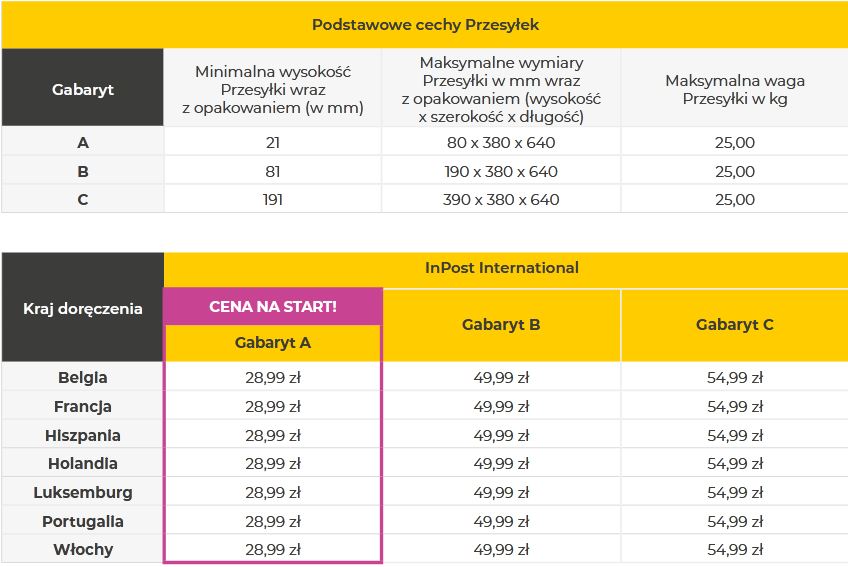Viewport: 848px width, 567px height.
Task: Click the "Gabaryt C" column header
Action: pyautogui.click(x=734, y=325)
